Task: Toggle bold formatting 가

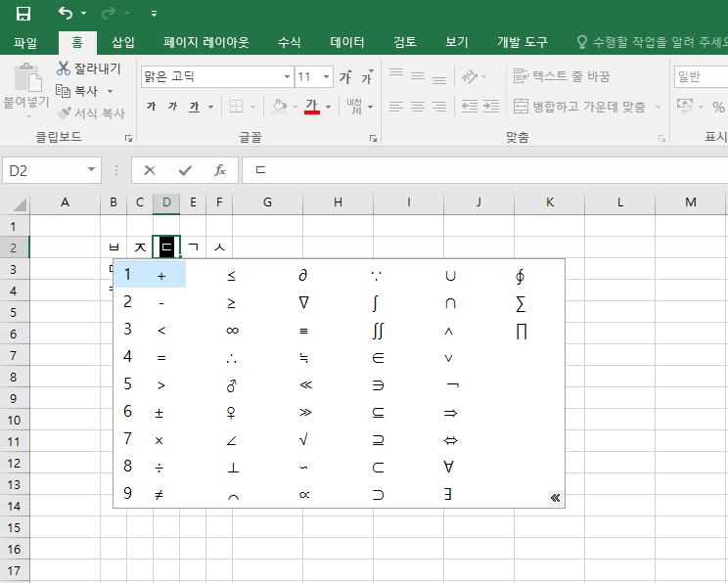Action: click(151, 107)
